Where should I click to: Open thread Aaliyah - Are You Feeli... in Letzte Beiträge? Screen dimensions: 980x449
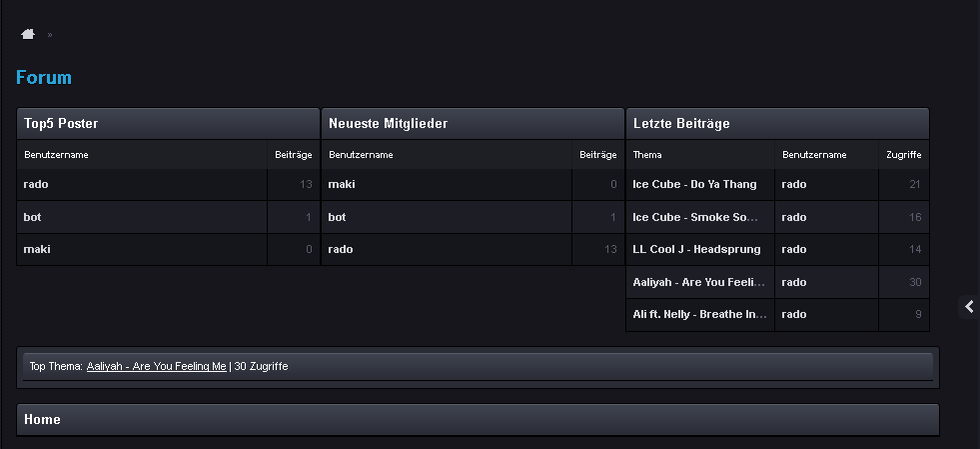(x=698, y=282)
